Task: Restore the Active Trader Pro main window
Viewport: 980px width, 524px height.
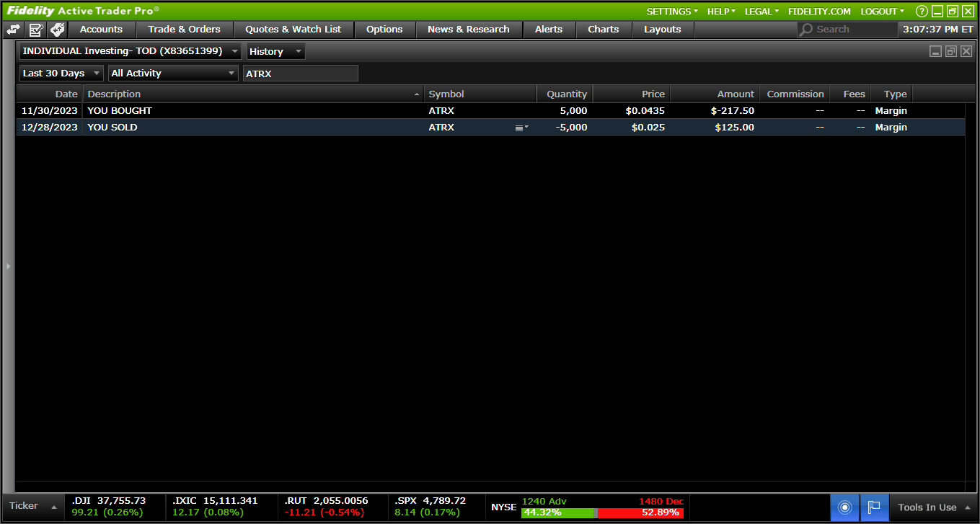Action: 953,12
